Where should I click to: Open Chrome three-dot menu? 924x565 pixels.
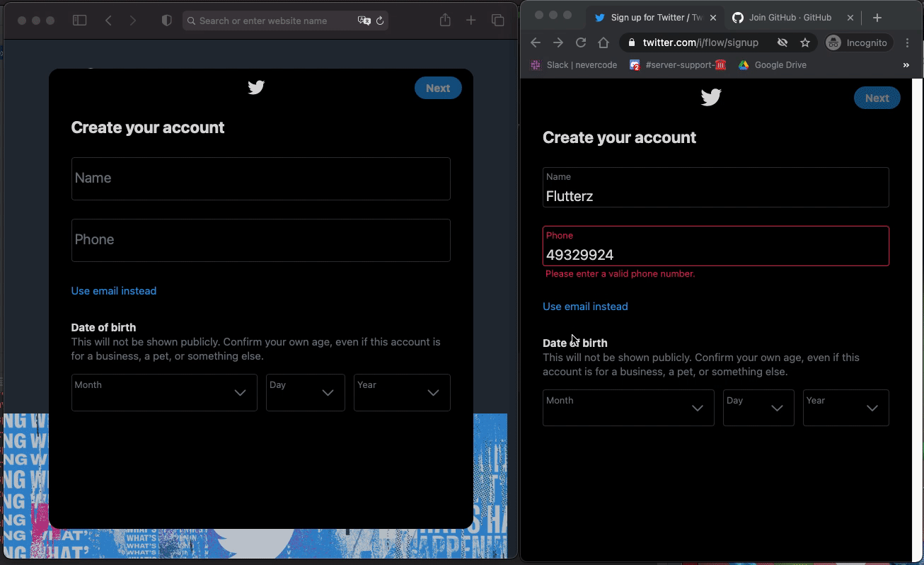908,42
